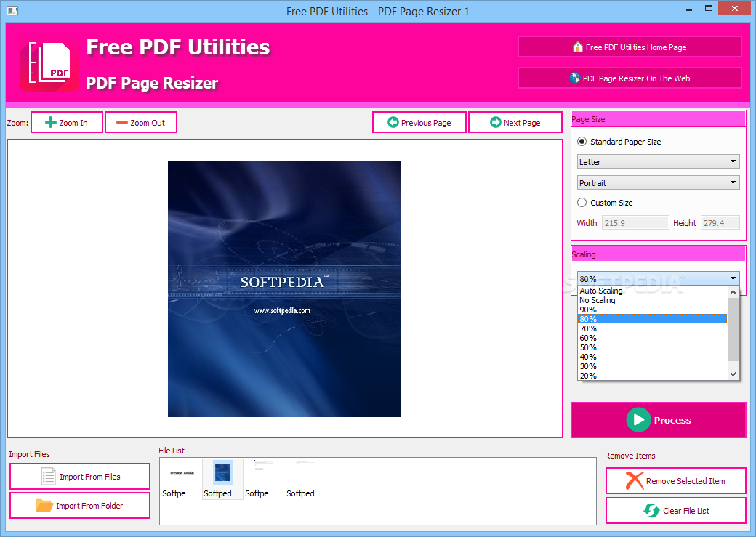Pick 70% scaling option

(x=652, y=328)
